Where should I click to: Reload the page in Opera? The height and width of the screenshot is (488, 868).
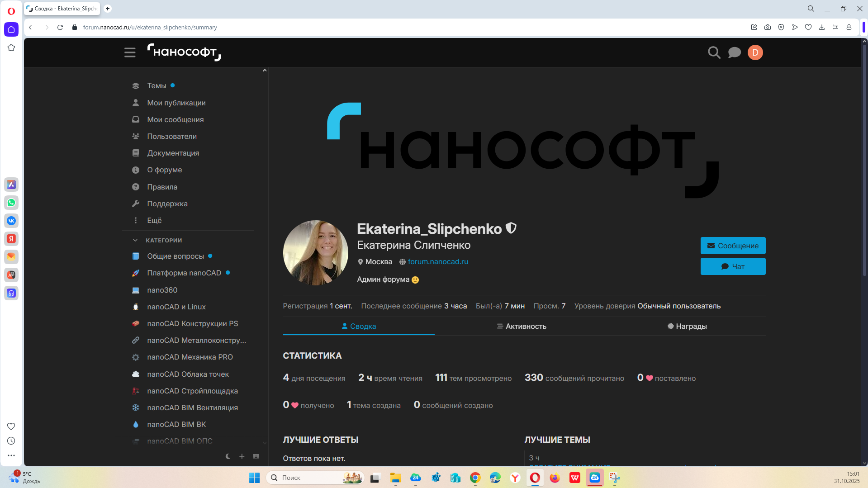pos(60,28)
